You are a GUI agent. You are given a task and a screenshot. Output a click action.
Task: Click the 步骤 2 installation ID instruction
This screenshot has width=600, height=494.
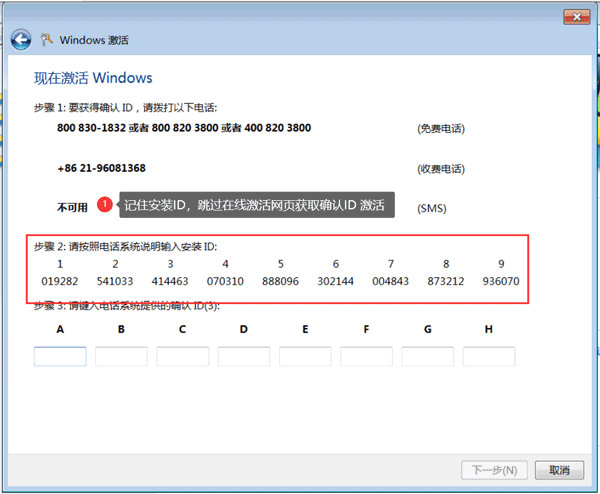pyautogui.click(x=126, y=247)
